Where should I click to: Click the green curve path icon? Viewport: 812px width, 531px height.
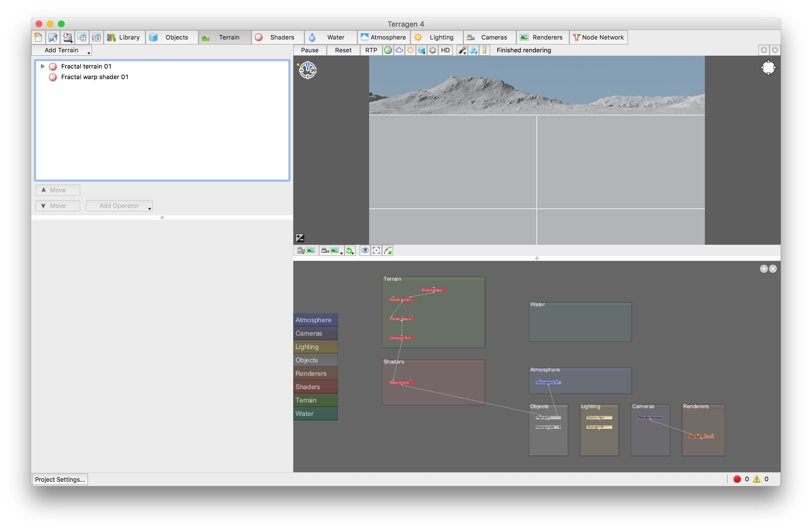(388, 250)
